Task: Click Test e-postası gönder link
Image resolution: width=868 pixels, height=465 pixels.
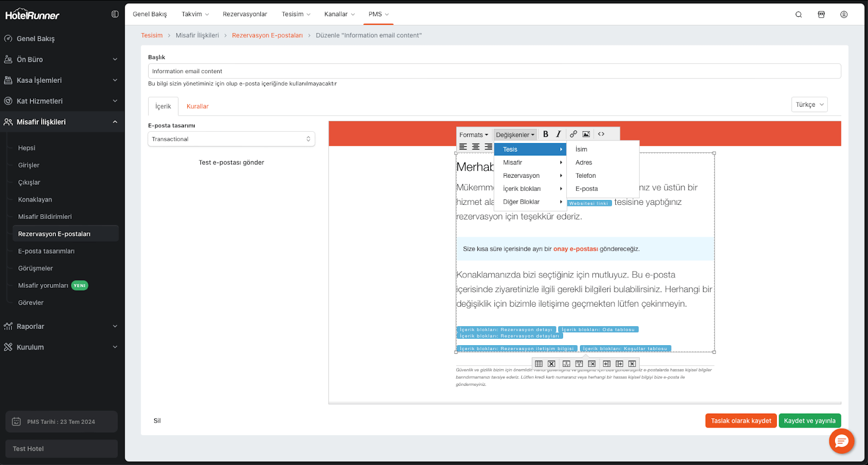Action: [x=231, y=163]
